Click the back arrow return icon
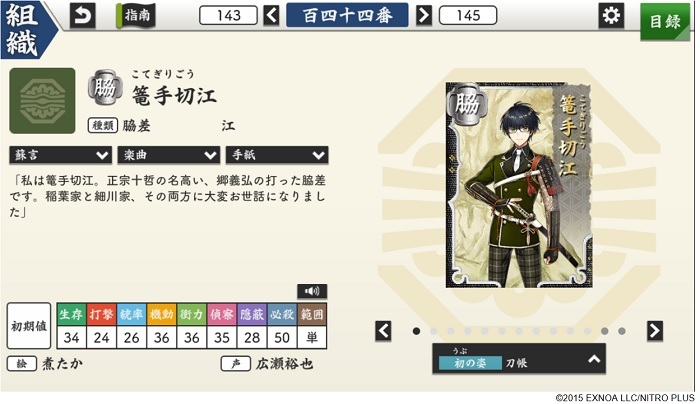The height and width of the screenshot is (404, 700). [x=83, y=16]
